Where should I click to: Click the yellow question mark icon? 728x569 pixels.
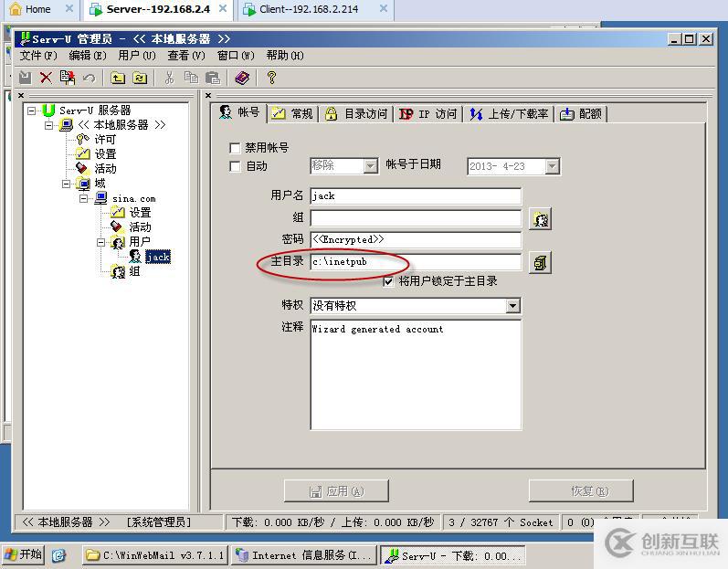271,78
